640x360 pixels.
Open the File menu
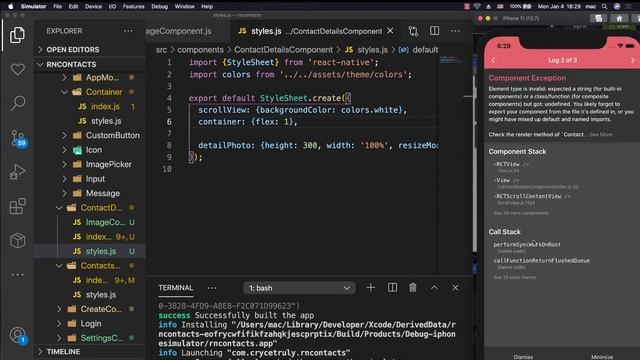[x=58, y=7]
